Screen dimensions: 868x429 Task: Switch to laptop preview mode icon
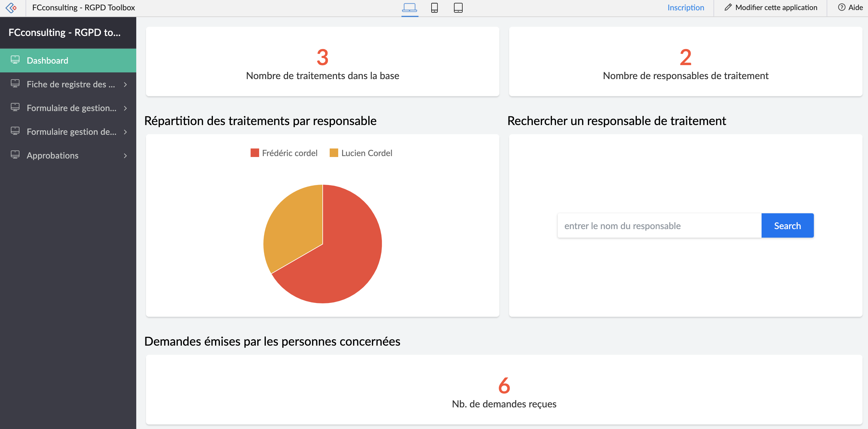(409, 7)
